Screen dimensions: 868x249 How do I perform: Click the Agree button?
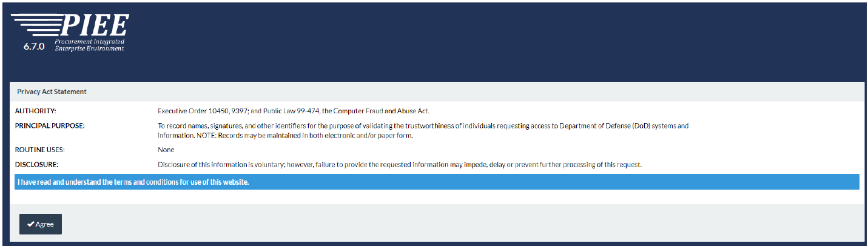41,224
